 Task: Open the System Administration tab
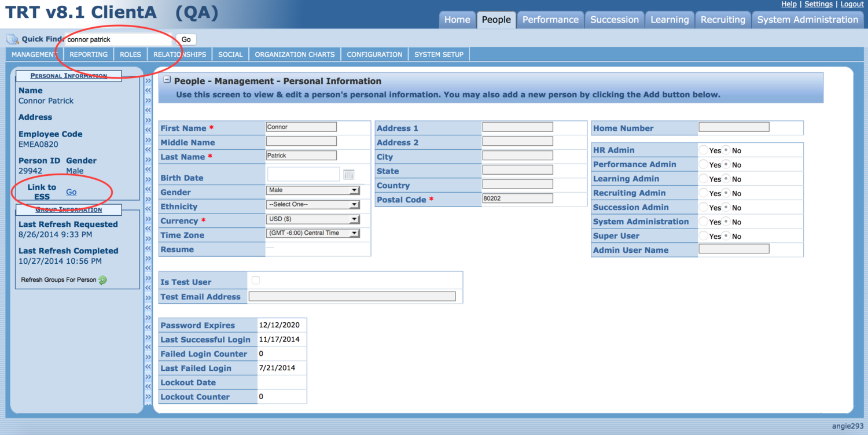coord(807,20)
